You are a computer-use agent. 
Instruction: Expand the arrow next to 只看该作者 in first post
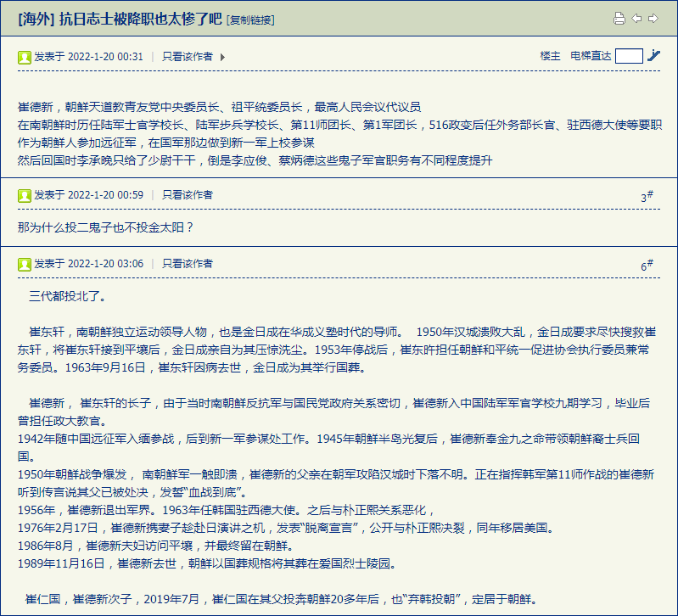point(222,57)
